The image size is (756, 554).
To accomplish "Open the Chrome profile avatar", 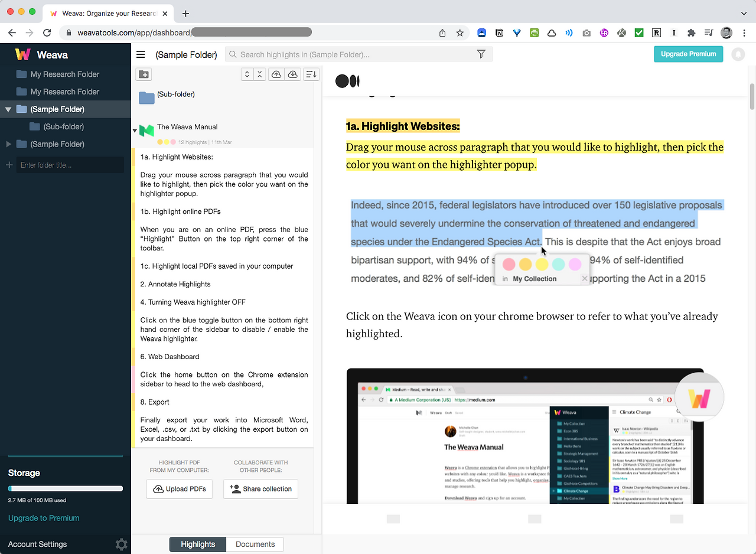I will pyautogui.click(x=726, y=33).
